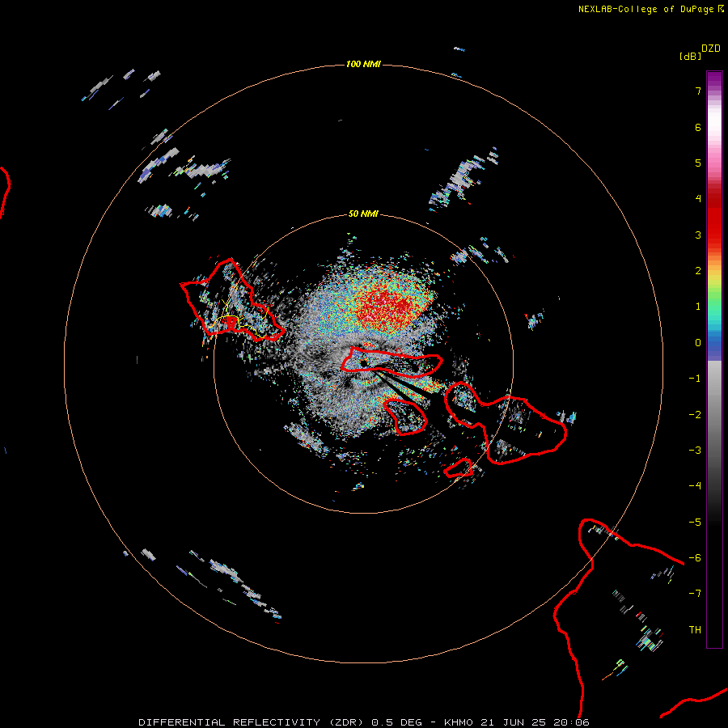Click the -7 value on color scale
This screenshot has height=728, width=728.
point(695,594)
